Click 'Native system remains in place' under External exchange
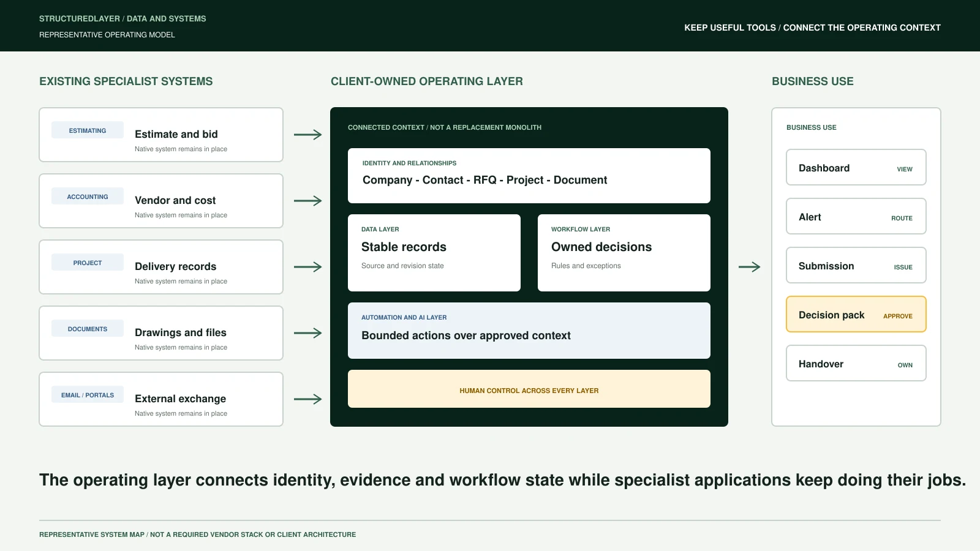This screenshot has height=551, width=980. pos(181,413)
